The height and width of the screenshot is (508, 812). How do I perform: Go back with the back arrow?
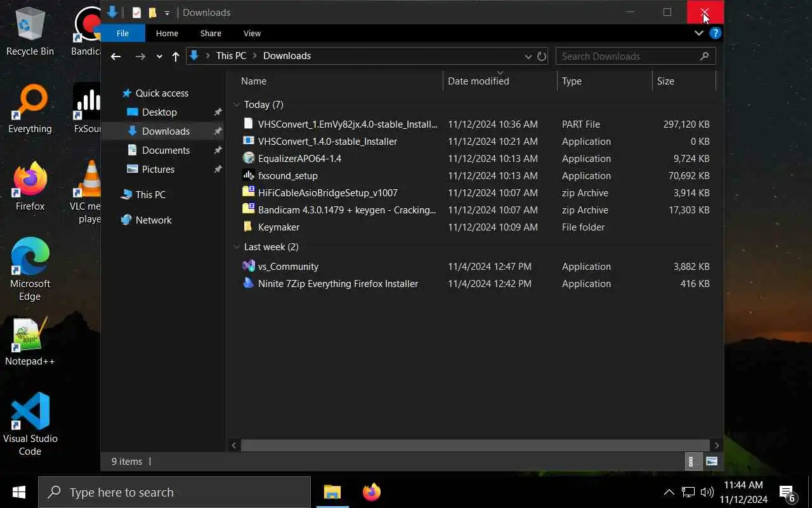115,56
